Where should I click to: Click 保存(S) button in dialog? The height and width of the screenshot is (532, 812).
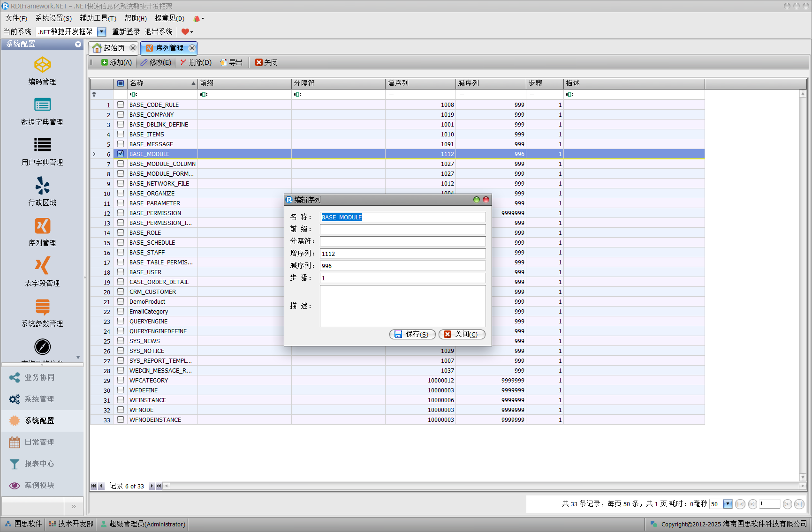coord(412,334)
